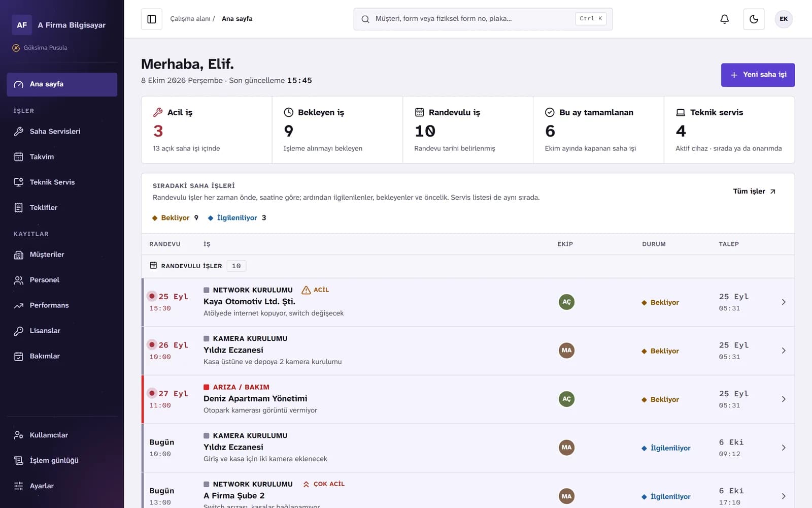The height and width of the screenshot is (508, 812).
Task: Filter by İlgileniyor status chip
Action: (237, 218)
